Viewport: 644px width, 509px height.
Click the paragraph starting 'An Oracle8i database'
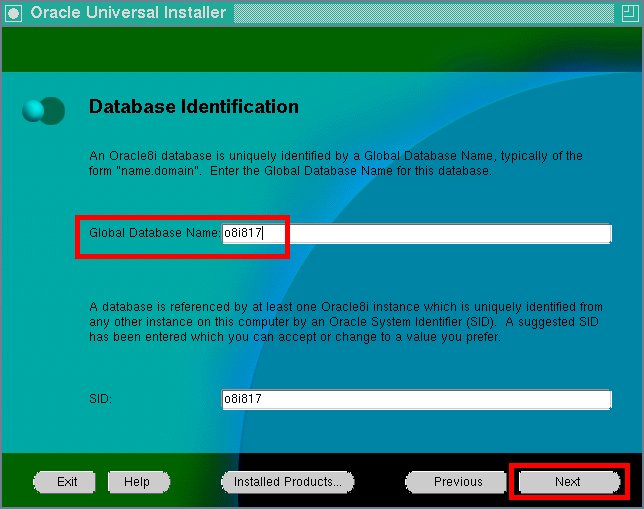336,163
